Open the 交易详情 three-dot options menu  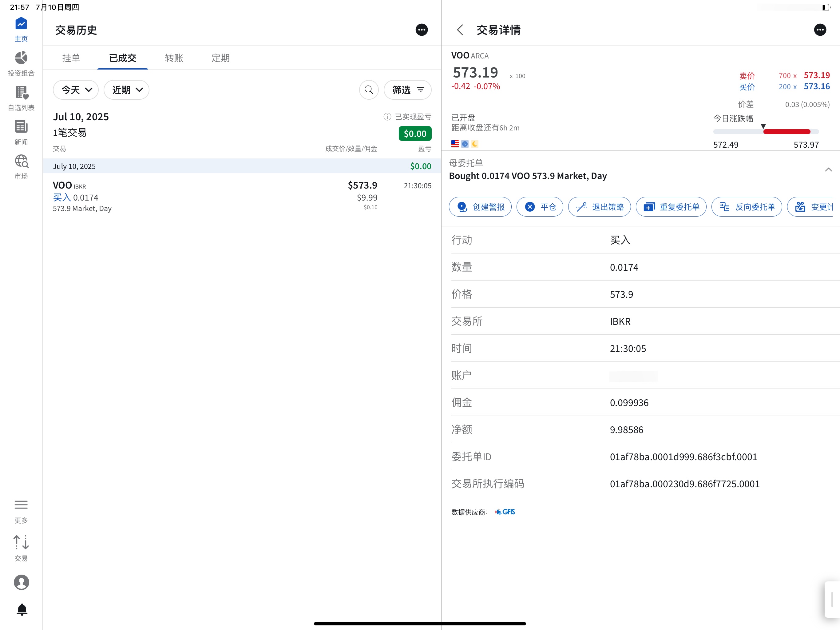pos(820,30)
